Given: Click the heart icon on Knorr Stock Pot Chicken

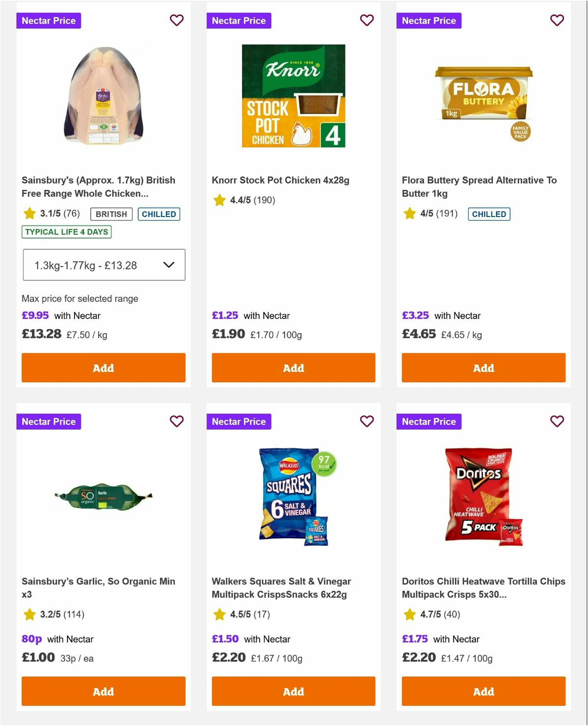Looking at the screenshot, I should click(x=367, y=21).
